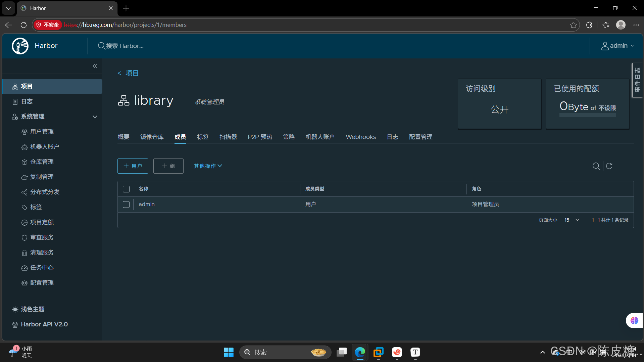The width and height of the screenshot is (644, 362).
Task: Click the add 组 button
Action: (x=168, y=166)
